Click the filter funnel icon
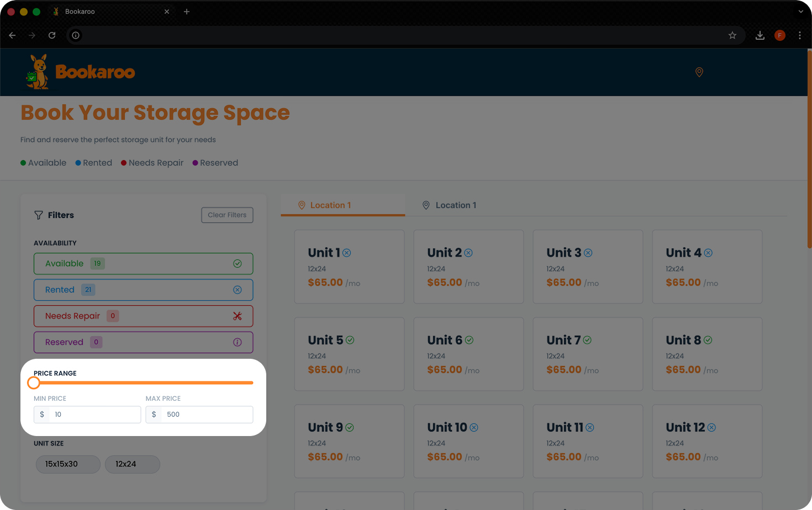Viewport: 812px width, 510px height. [x=39, y=215]
